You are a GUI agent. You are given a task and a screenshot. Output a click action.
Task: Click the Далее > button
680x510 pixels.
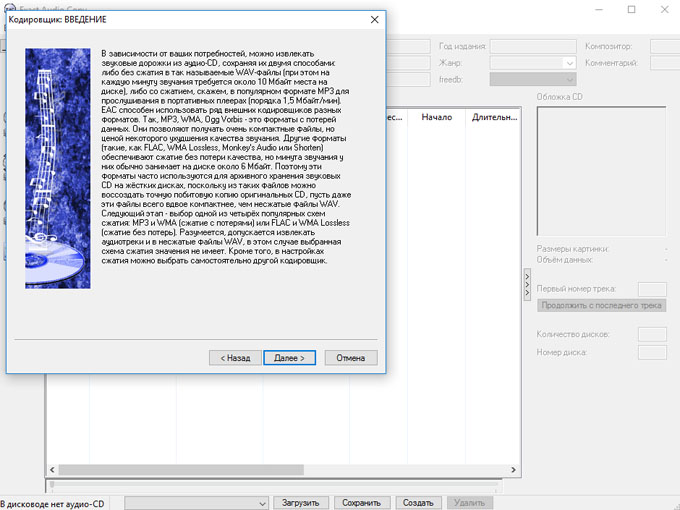coord(290,357)
